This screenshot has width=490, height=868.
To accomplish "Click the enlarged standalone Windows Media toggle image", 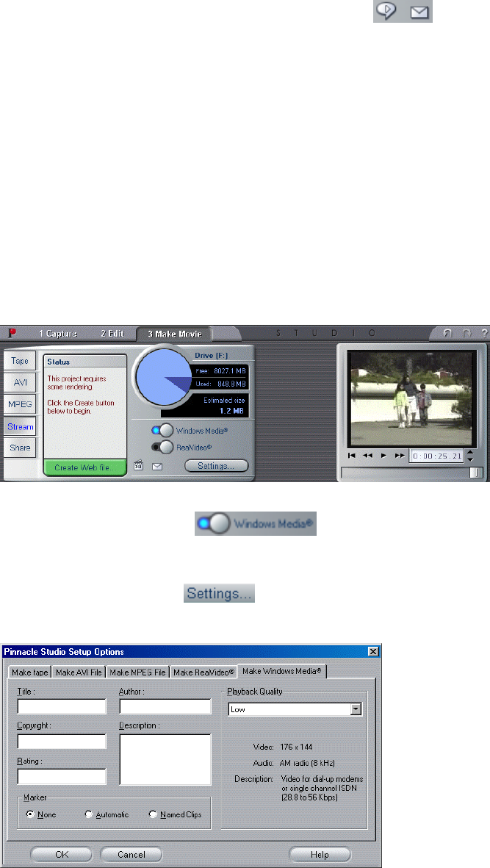I will pos(256,523).
